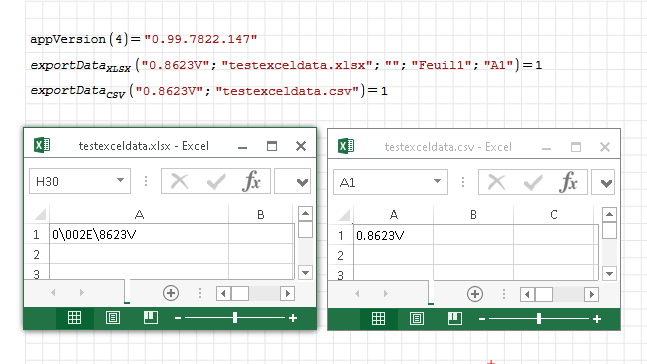
Task: Add new sheet in xlsx window
Action: (x=171, y=293)
